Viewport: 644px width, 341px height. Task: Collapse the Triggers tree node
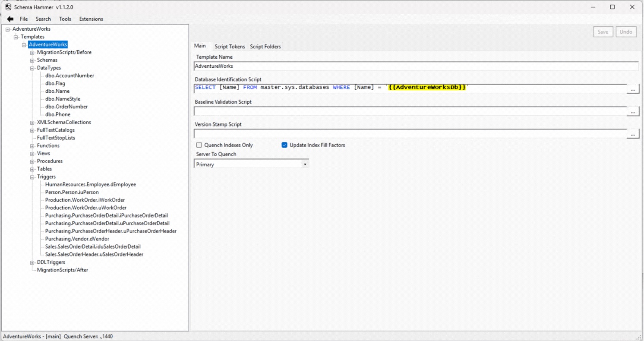point(32,177)
